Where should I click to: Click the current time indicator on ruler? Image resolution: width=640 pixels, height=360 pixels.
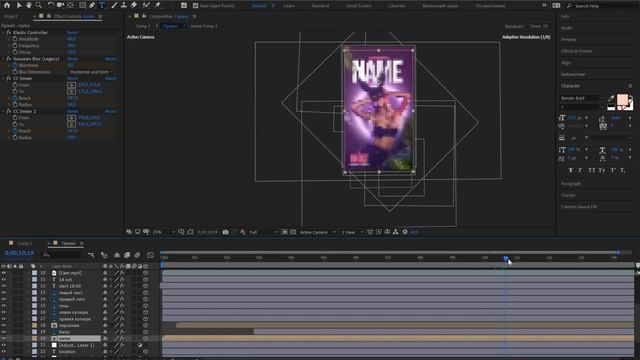(505, 258)
